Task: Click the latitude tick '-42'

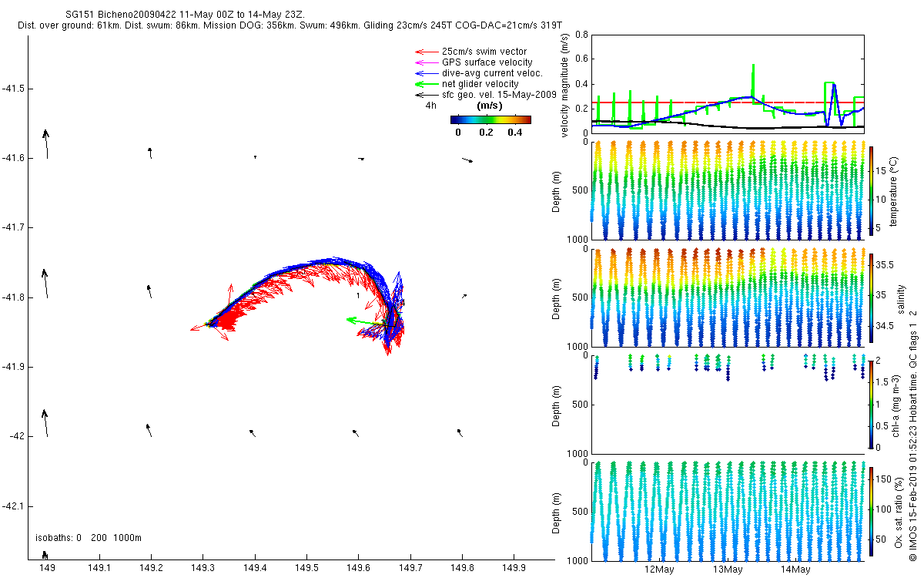Action: (x=17, y=436)
